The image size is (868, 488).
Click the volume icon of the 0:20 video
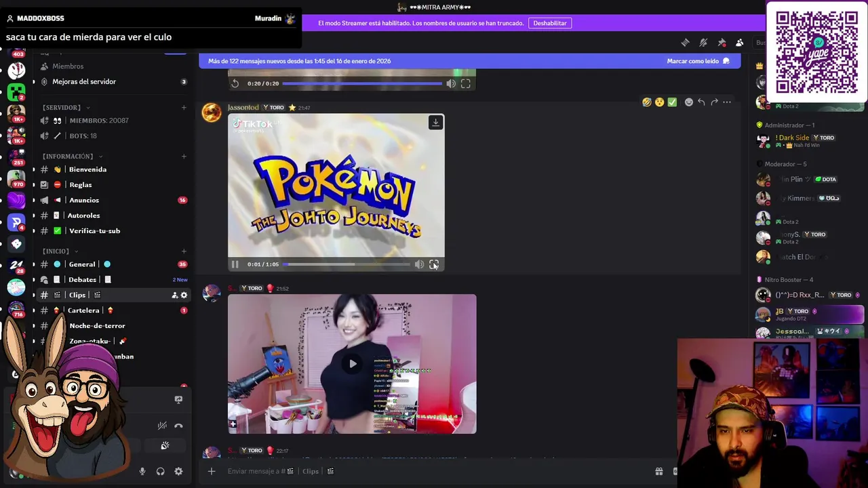tap(451, 83)
